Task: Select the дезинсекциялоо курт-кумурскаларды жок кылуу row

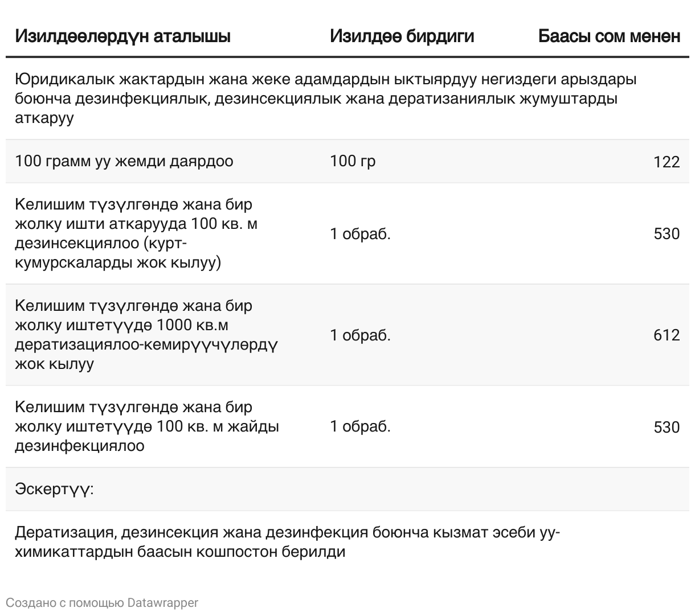Action: pyautogui.click(x=347, y=233)
